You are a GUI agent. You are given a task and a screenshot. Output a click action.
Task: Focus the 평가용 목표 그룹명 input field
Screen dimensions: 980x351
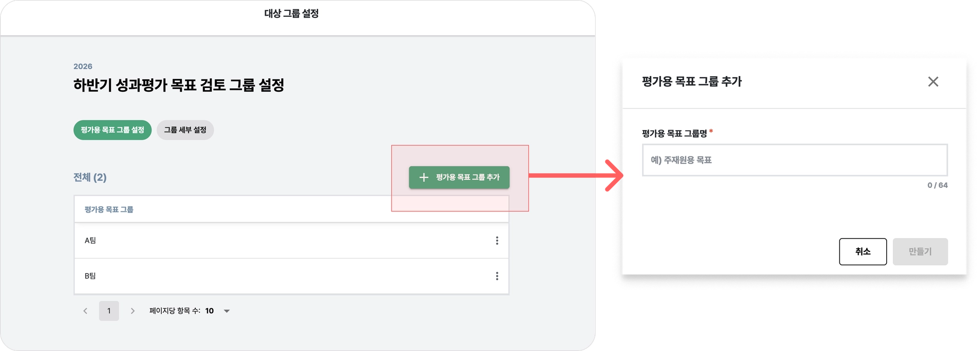tap(794, 160)
